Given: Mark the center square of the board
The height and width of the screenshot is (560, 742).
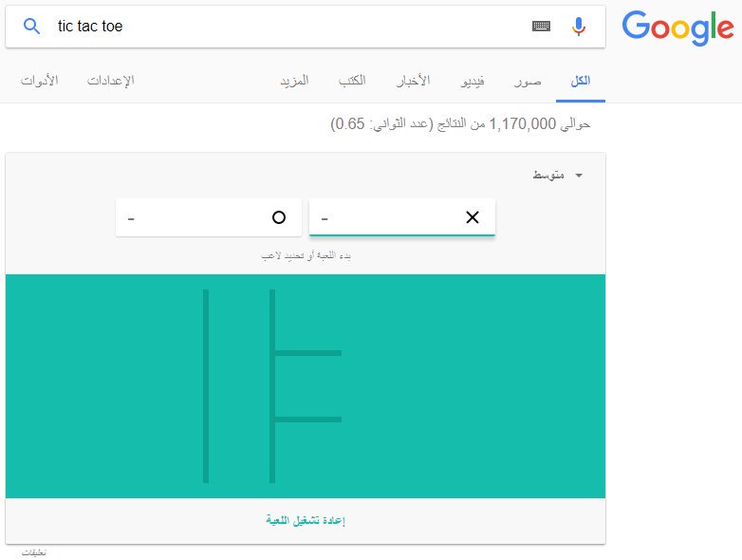Looking at the screenshot, I should [240, 386].
